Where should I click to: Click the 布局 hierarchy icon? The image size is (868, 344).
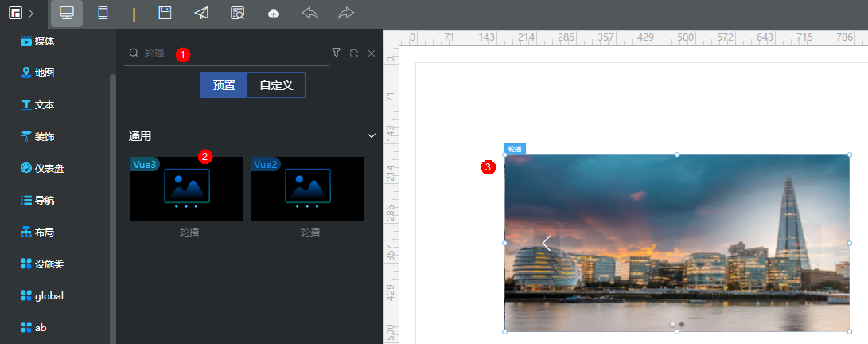click(26, 232)
